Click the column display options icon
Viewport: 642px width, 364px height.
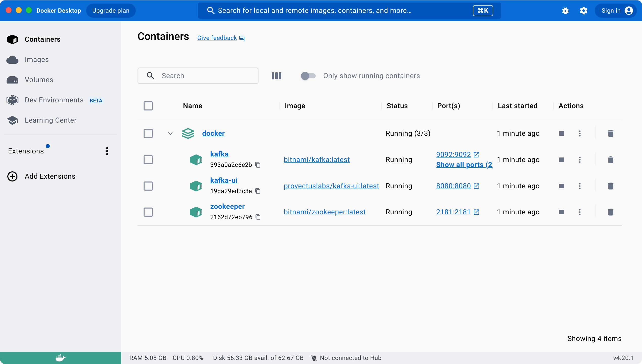[x=276, y=76]
